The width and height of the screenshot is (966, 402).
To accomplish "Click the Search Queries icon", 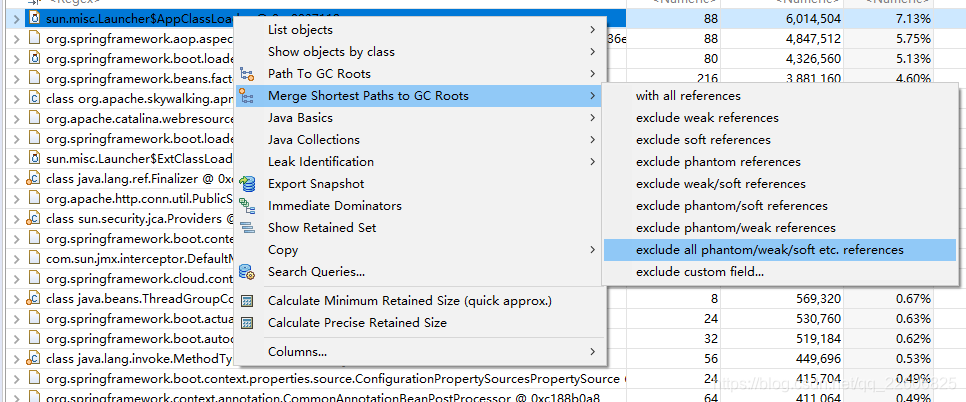I will pyautogui.click(x=246, y=272).
